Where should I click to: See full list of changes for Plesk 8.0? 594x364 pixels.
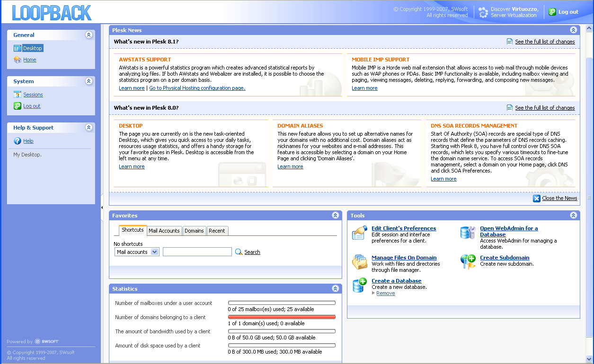click(x=545, y=108)
